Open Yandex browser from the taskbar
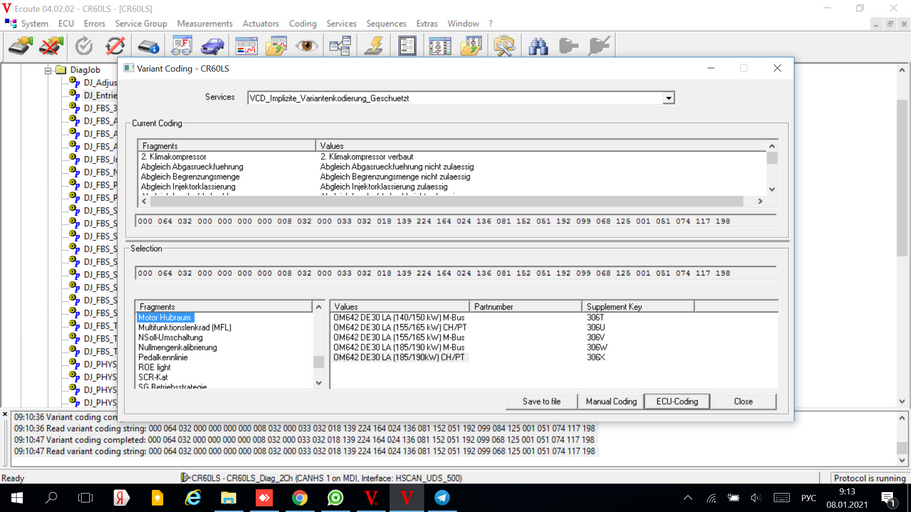Screen dimensions: 911x512 tap(121, 498)
